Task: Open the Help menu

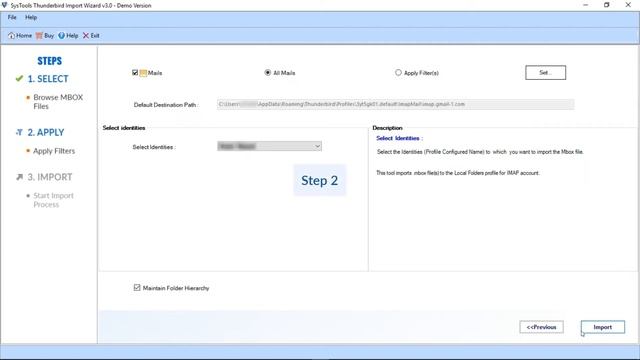Action: pyautogui.click(x=31, y=18)
